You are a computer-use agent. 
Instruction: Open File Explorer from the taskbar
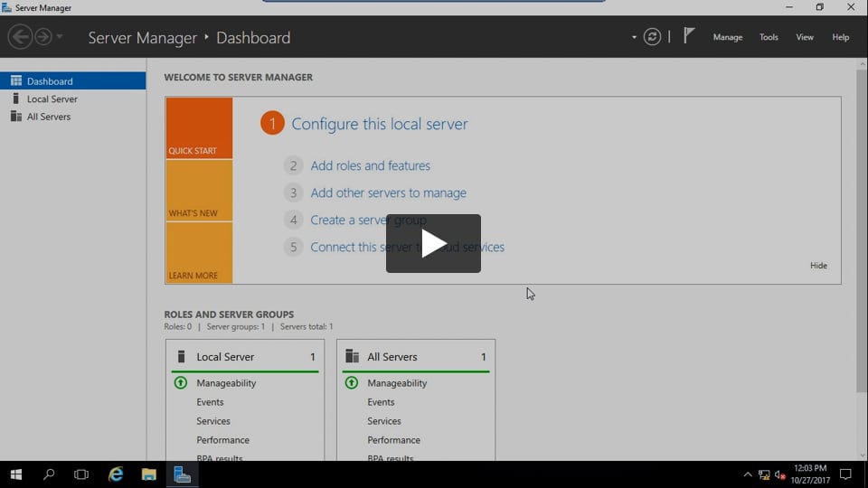[149, 474]
